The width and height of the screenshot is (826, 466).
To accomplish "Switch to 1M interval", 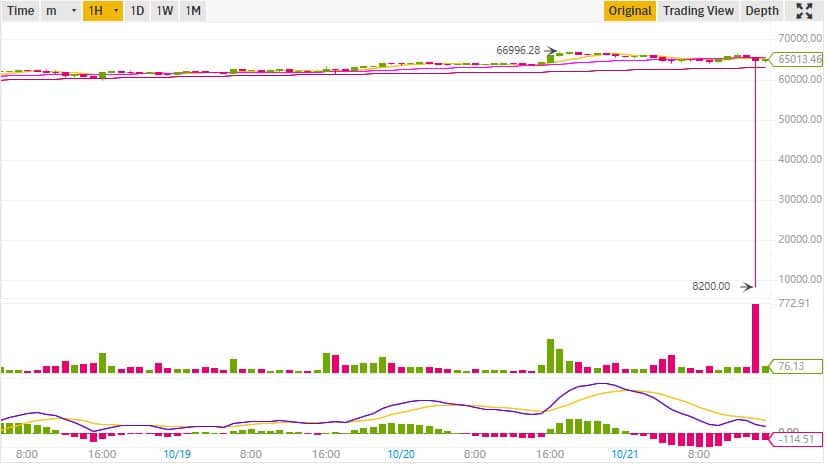I will (193, 11).
